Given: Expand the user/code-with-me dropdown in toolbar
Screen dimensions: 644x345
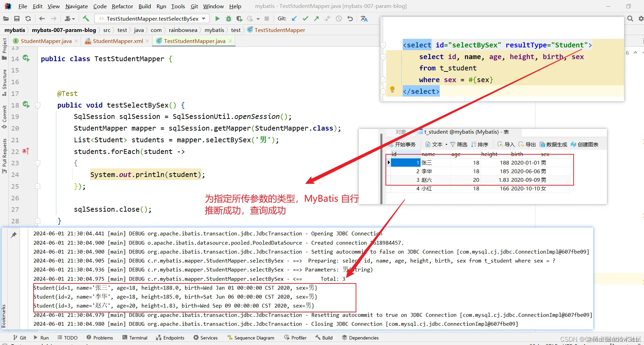Looking at the screenshot, I should [x=70, y=19].
